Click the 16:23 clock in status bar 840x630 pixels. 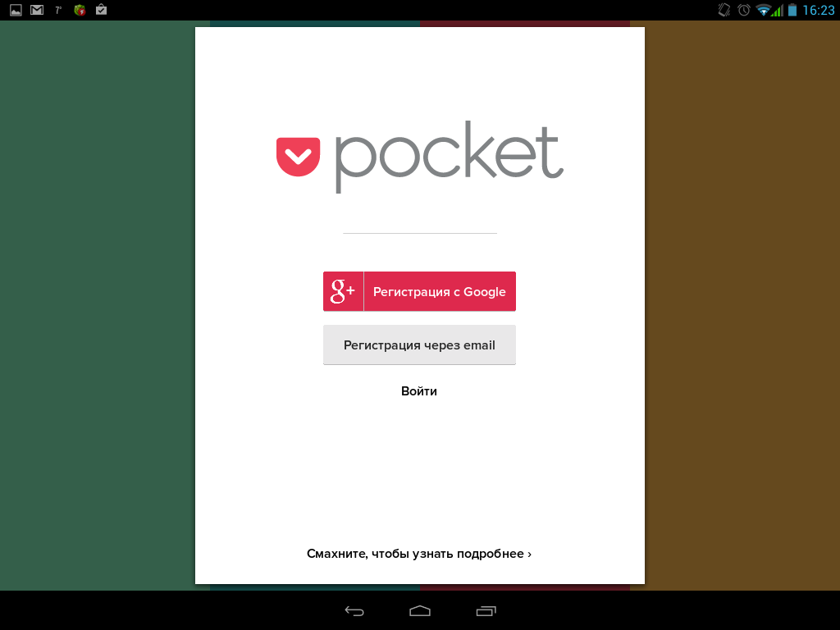[818, 10]
